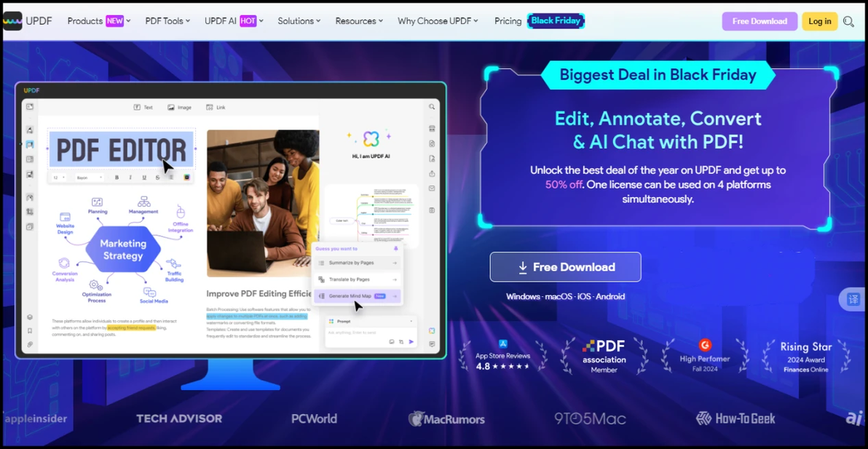Viewport: 868px width, 449px height.
Task: Click the text color swatch in mockup toolbar
Action: (x=186, y=178)
